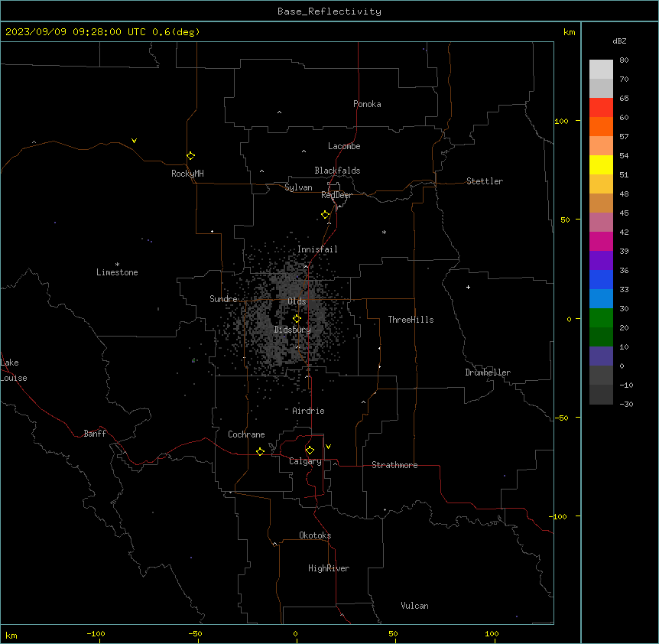Viewport: 659px width, 644px height.
Task: Pick the magenta 39-42 dBZ legend swatch
Action: click(x=601, y=241)
